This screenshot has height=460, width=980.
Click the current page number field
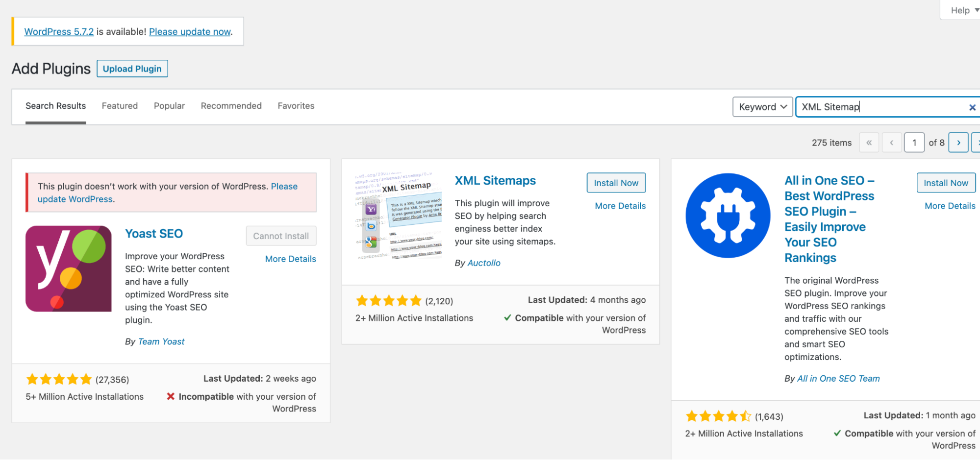[x=914, y=143]
